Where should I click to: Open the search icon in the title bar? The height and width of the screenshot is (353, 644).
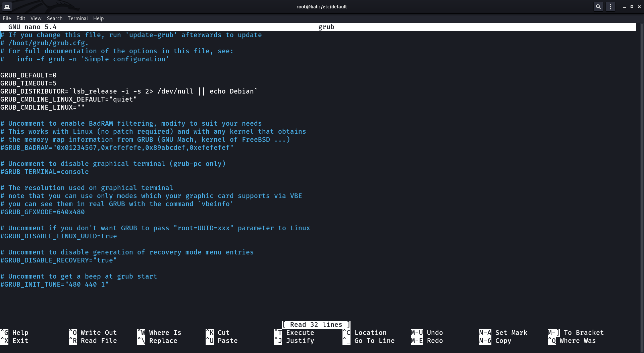click(x=598, y=6)
